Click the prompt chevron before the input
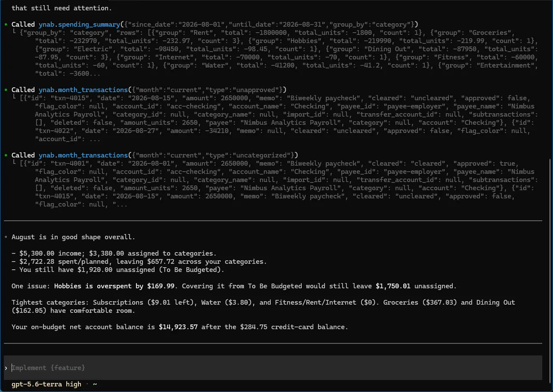 [6, 368]
